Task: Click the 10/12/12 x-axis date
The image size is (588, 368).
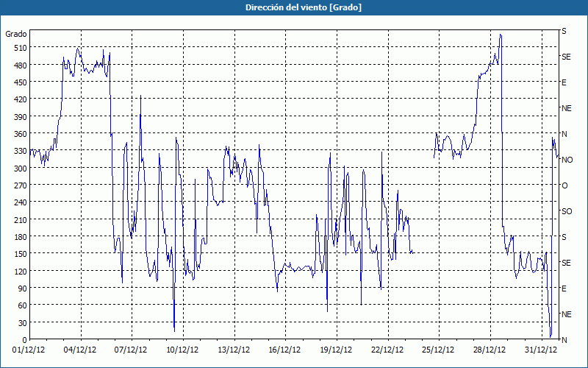Action: coord(182,350)
